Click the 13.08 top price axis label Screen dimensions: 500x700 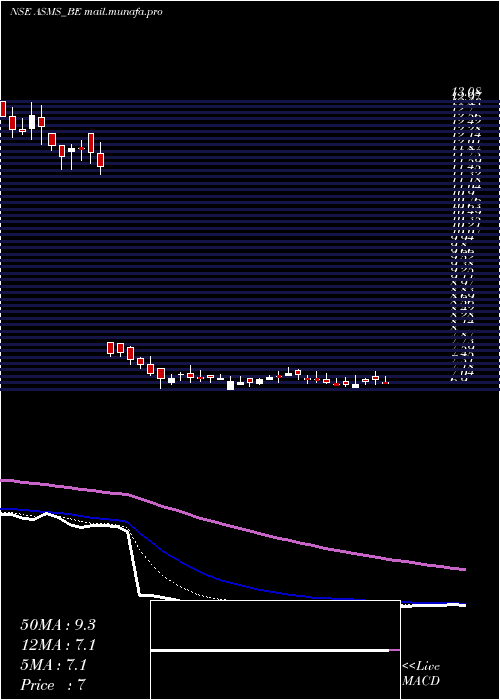point(466,92)
